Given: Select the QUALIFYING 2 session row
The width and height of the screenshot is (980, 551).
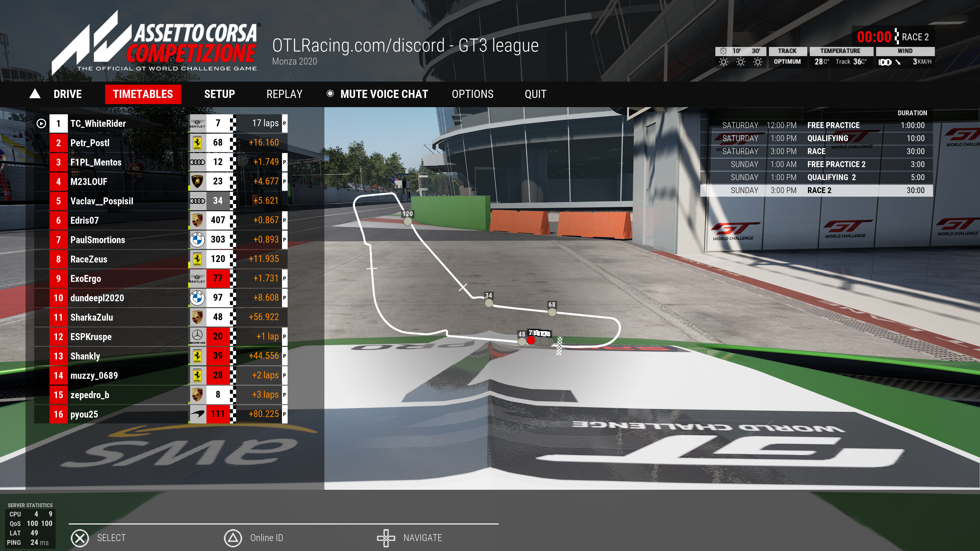Looking at the screenshot, I should coord(816,177).
